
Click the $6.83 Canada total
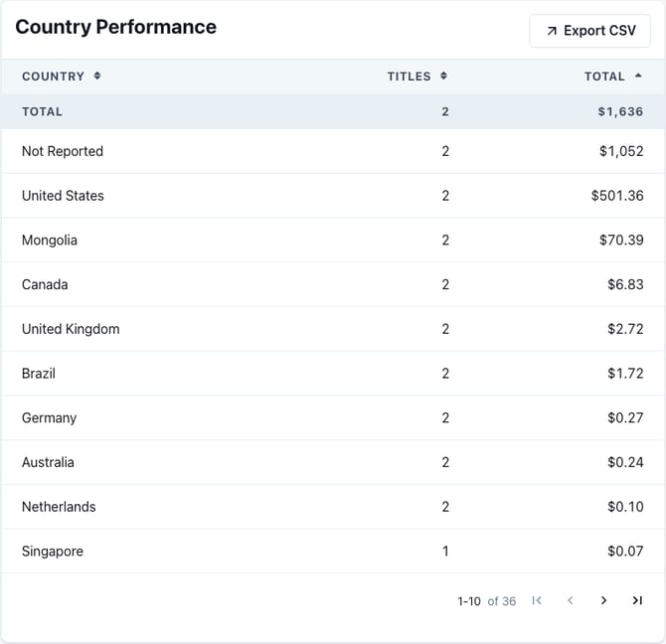(x=625, y=284)
